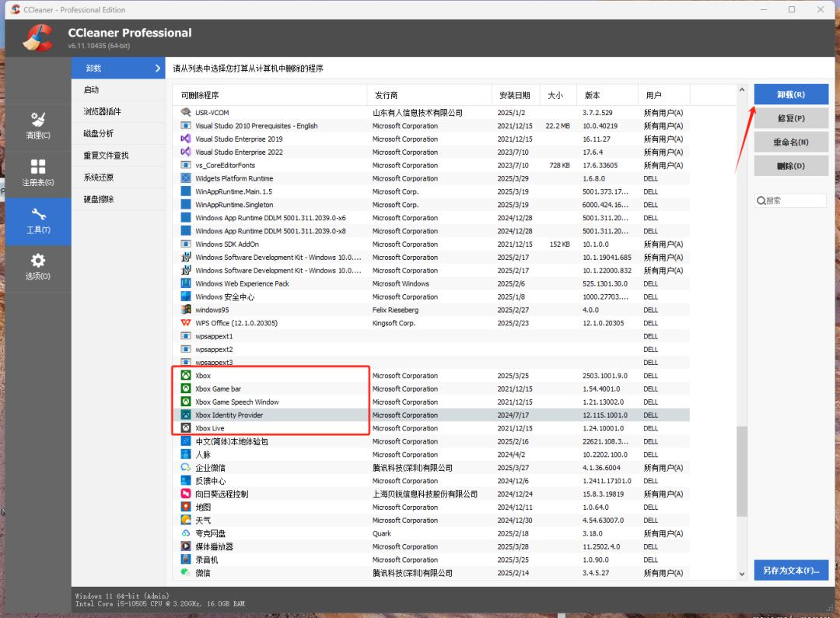
Task: Sort by 安装日期 column header
Action: (x=516, y=96)
